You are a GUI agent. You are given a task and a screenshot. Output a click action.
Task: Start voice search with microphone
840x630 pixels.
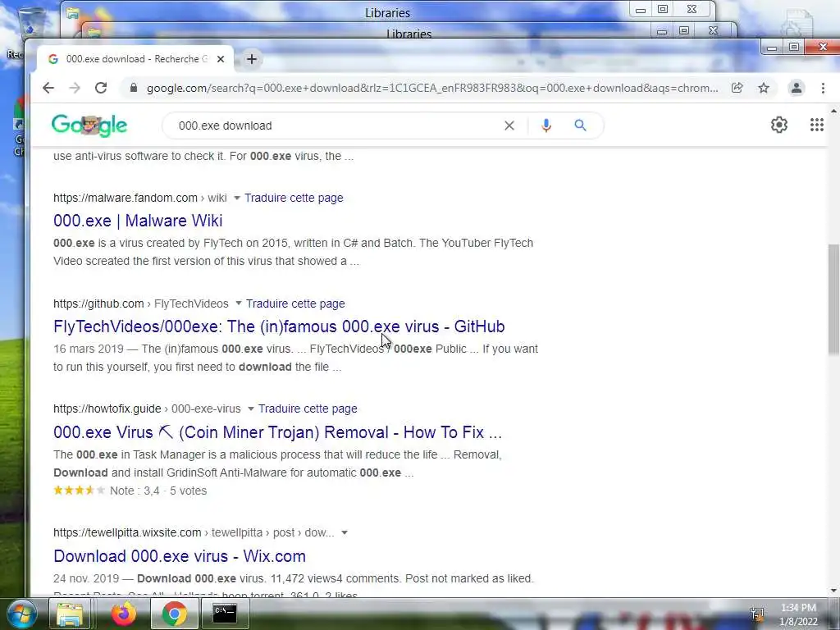[546, 126]
